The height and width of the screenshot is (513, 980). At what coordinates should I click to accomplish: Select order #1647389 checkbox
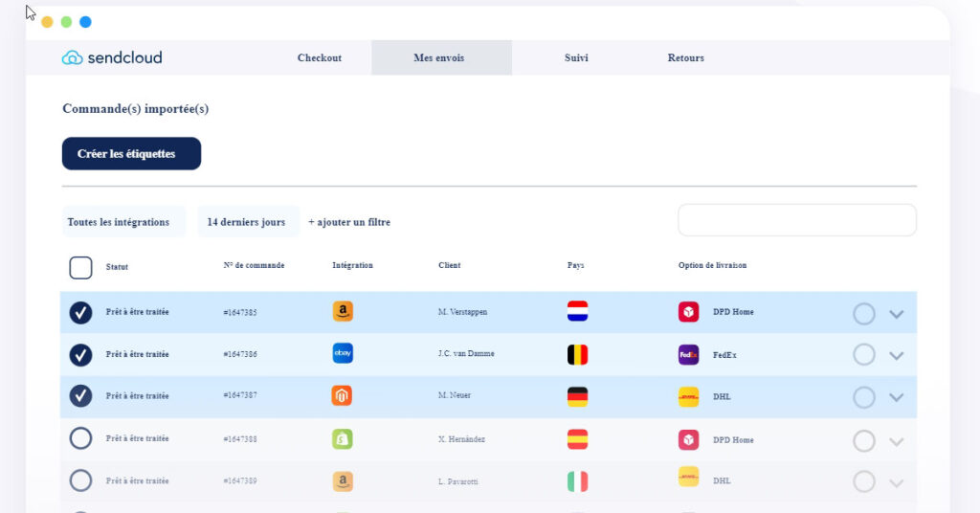80,481
